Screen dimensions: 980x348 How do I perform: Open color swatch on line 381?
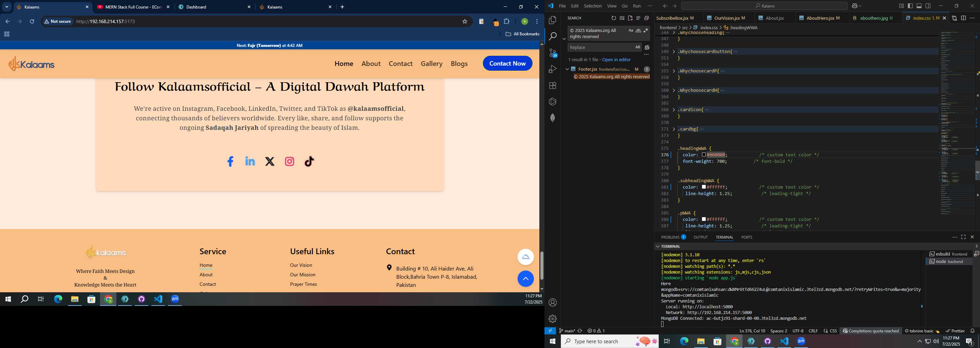pyautogui.click(x=704, y=187)
